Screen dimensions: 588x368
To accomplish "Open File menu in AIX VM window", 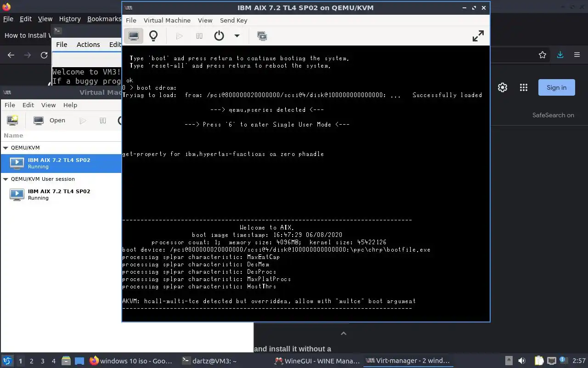I will pyautogui.click(x=131, y=20).
